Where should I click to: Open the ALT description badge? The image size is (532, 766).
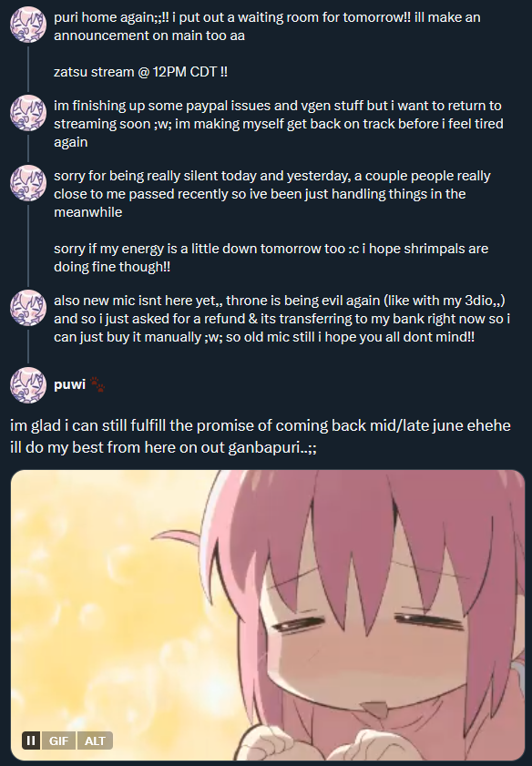95,740
